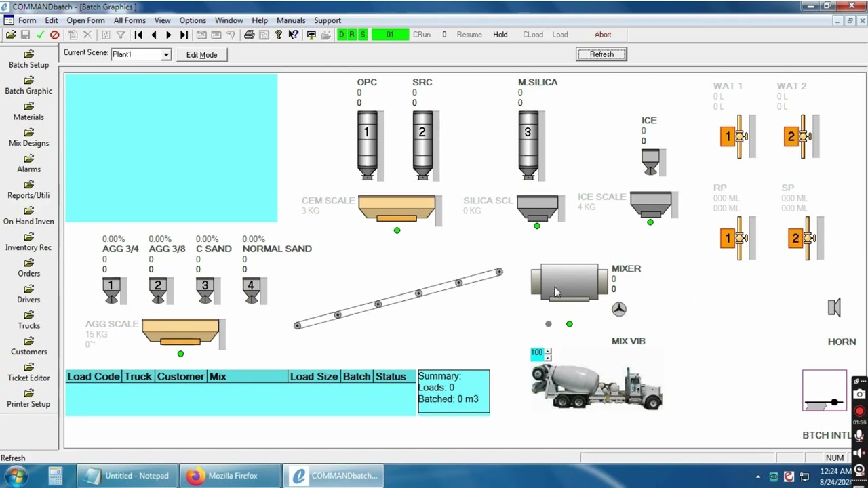Go to the last record arrow

click(184, 35)
